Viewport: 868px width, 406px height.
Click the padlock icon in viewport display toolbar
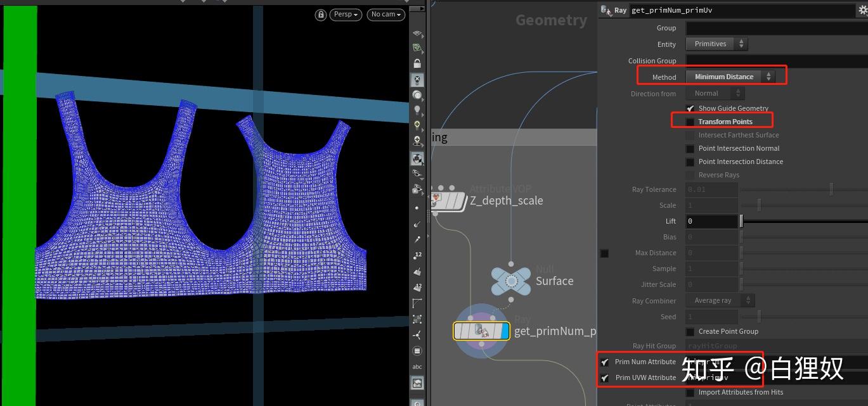click(417, 64)
